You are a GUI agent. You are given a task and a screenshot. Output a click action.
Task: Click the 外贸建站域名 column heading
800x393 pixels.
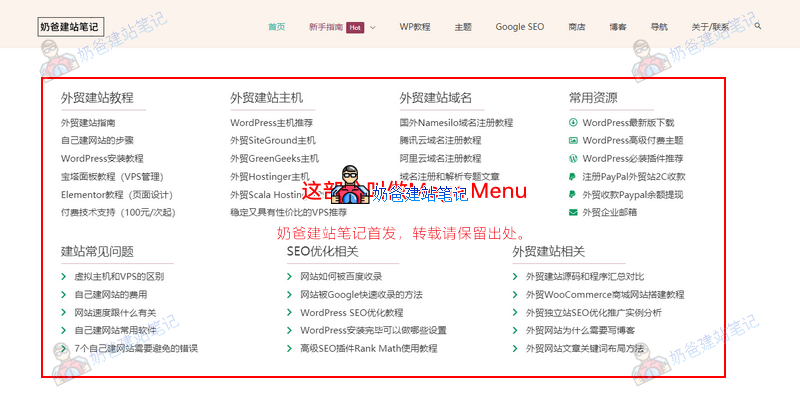pos(436,97)
